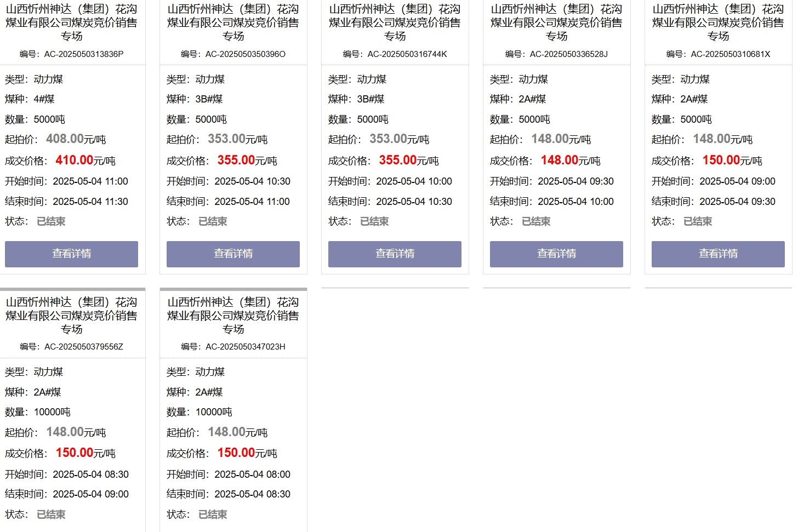798x532 pixels.
Task: Click the 148.00 deal price in AC-2025050336528J
Action: [x=560, y=160]
